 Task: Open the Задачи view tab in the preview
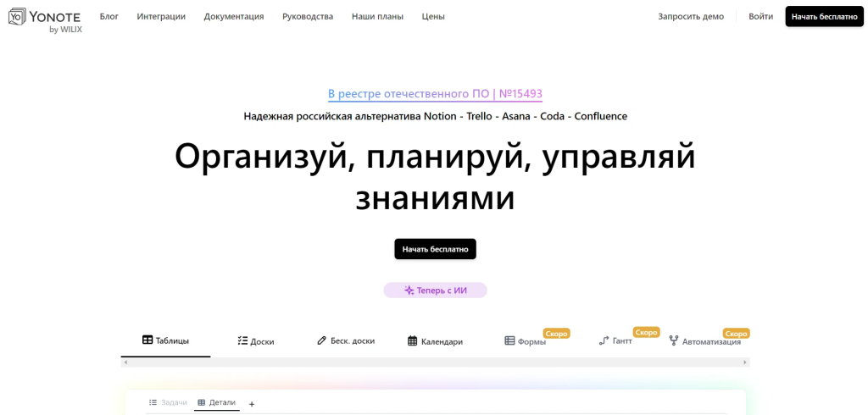pos(168,403)
